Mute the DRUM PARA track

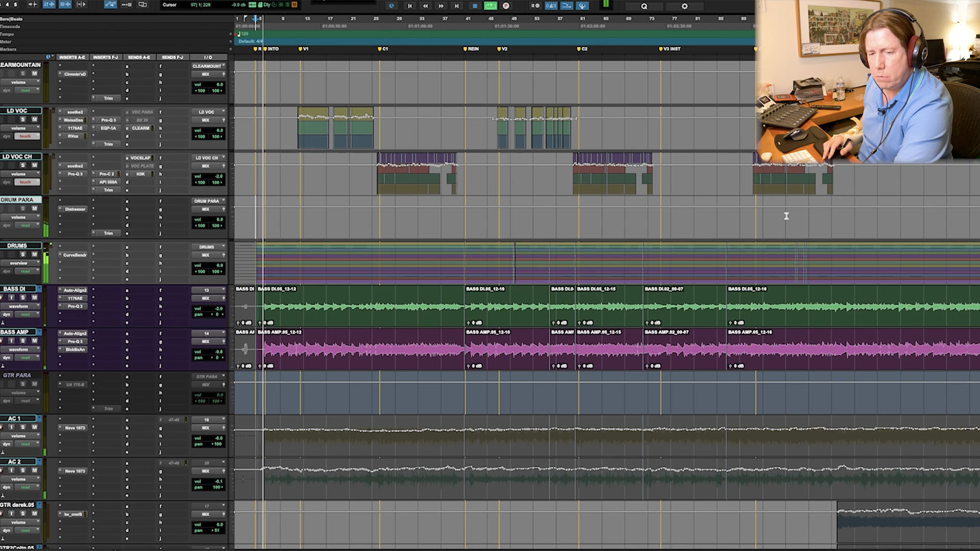pyautogui.click(x=35, y=209)
